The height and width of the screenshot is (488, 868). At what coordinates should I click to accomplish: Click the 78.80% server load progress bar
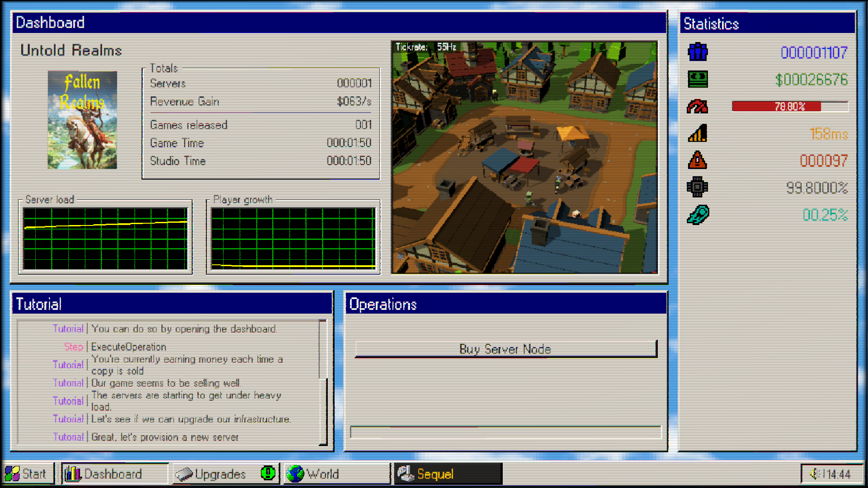coord(790,107)
